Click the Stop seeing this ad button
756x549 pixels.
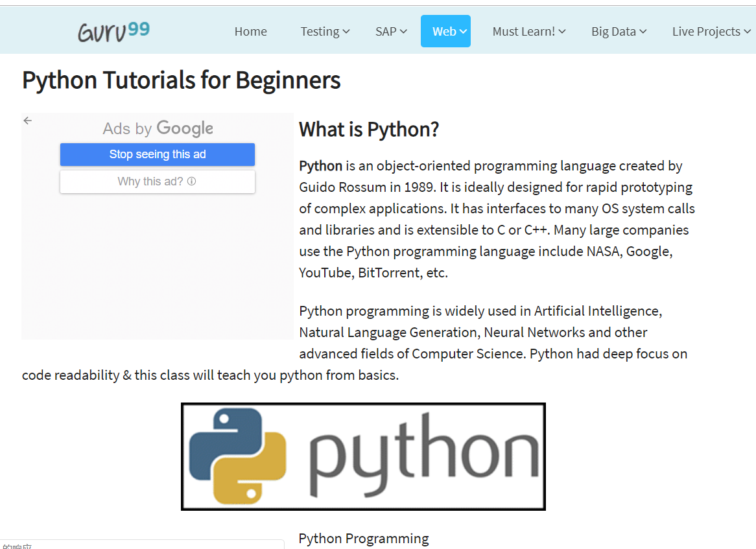(x=158, y=154)
